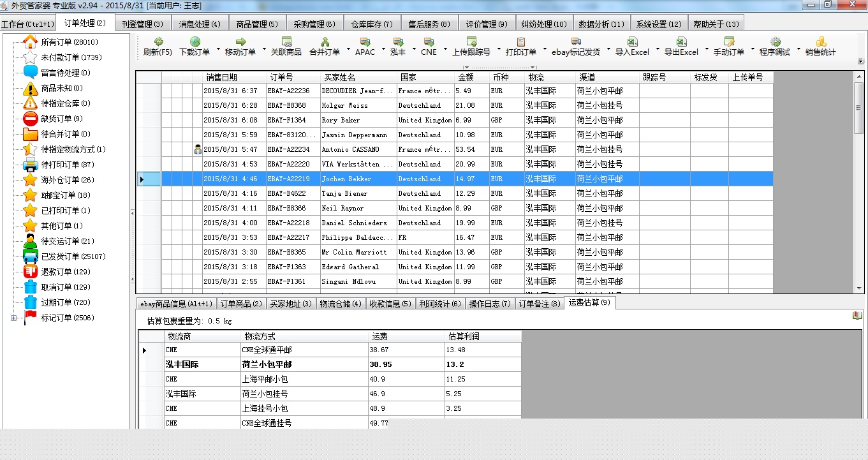Open the 买家地址 (3) bottom tab
868x460 pixels.
click(x=291, y=304)
